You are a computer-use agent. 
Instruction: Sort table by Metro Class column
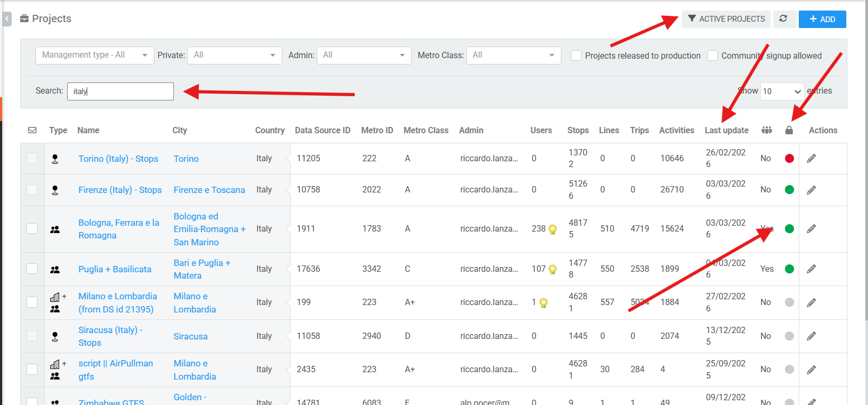(x=426, y=130)
